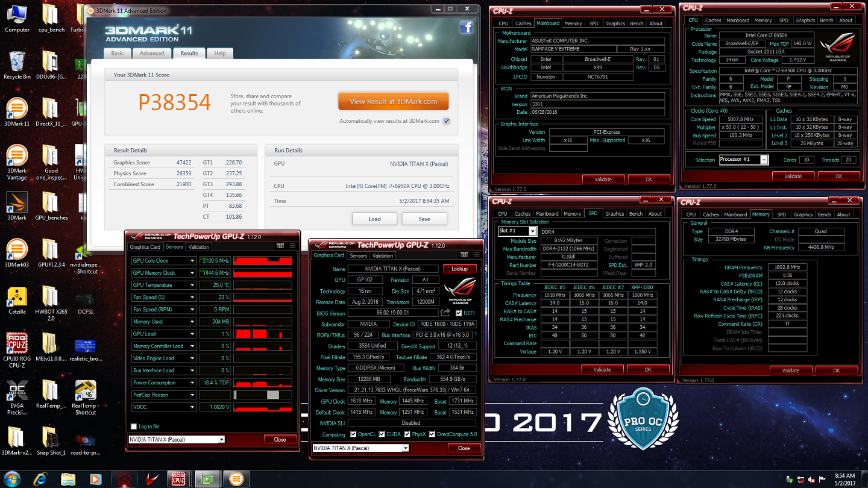Click the question mark next to Bus Interface
Screen dimensions: 868x488
click(x=475, y=334)
